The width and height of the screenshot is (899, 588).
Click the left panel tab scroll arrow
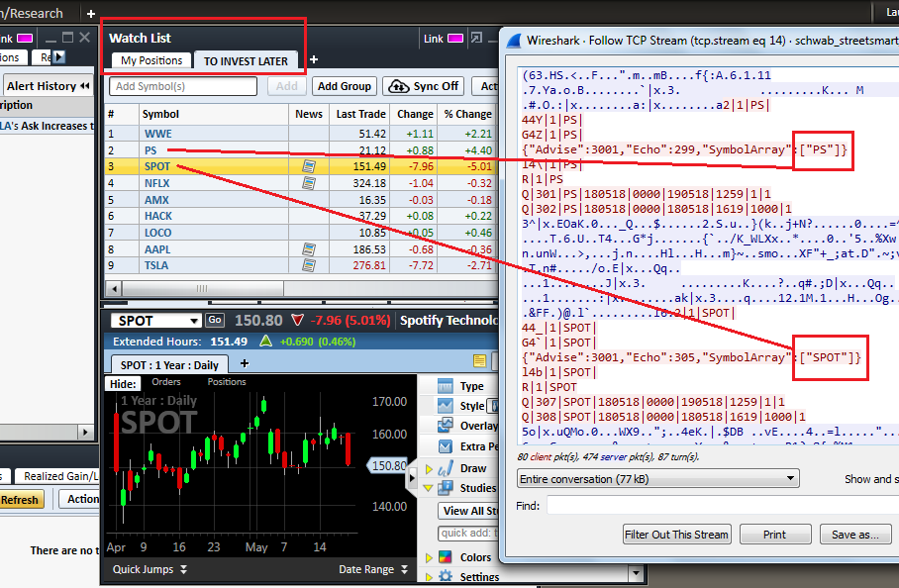59,56
